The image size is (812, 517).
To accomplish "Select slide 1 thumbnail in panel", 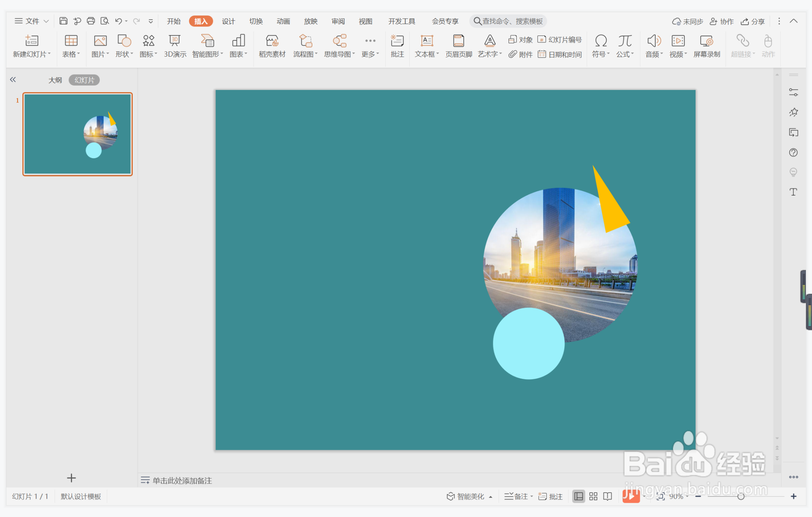I will click(77, 134).
